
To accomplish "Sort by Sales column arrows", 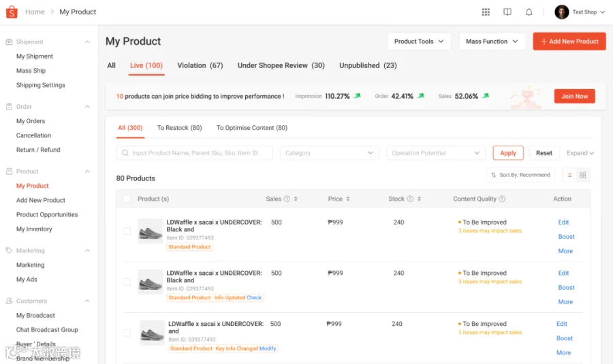I will click(296, 199).
